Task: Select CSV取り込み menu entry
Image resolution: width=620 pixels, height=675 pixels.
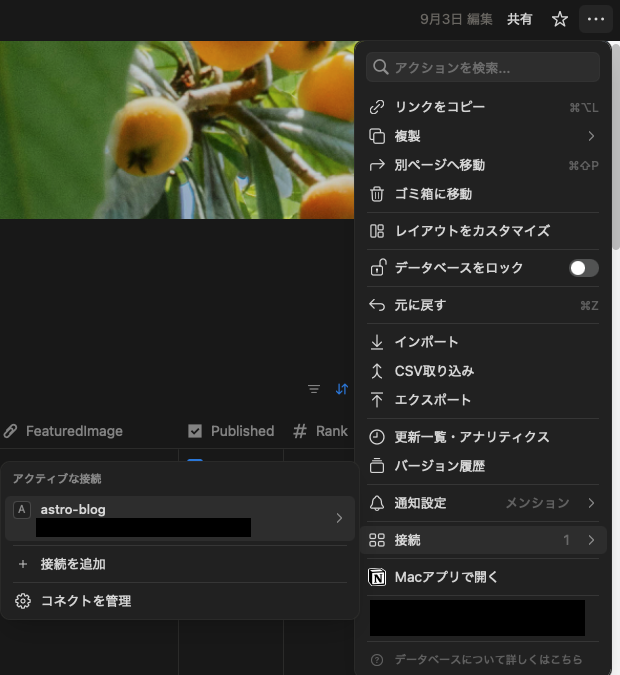Action: [x=434, y=371]
